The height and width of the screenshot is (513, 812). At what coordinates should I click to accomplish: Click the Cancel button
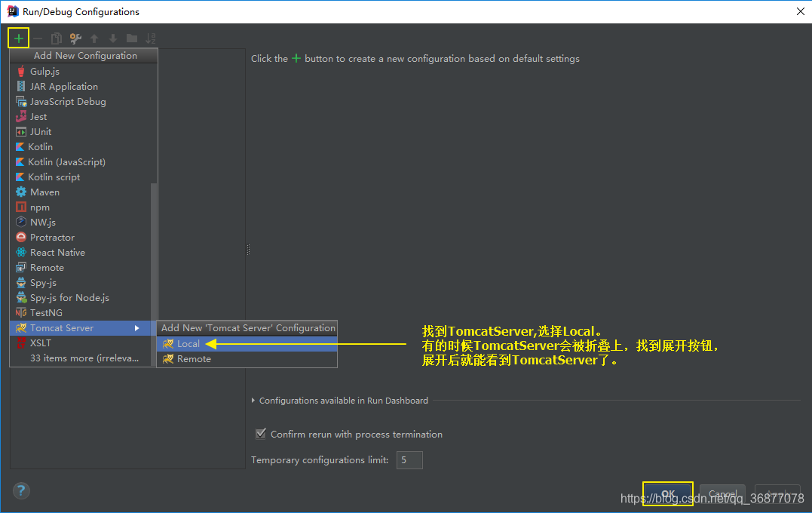tap(722, 494)
